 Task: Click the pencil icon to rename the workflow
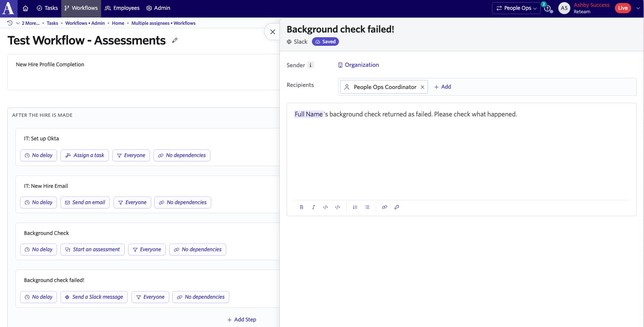coord(175,41)
